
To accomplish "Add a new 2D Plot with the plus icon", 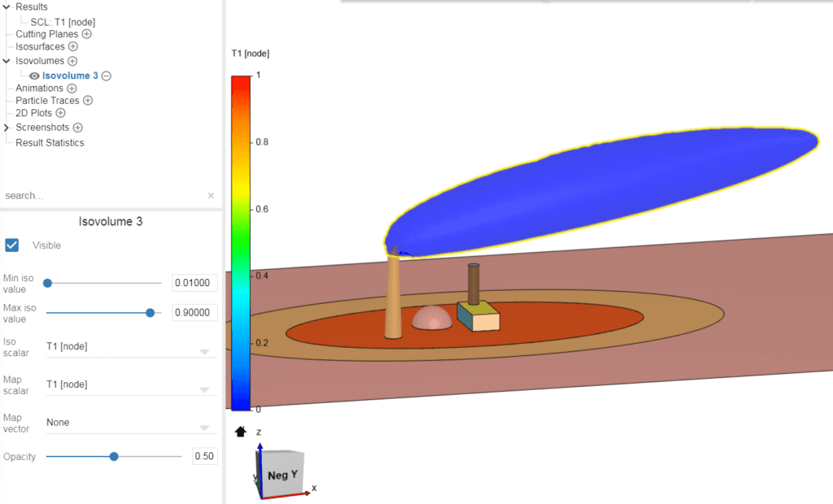I will click(60, 112).
